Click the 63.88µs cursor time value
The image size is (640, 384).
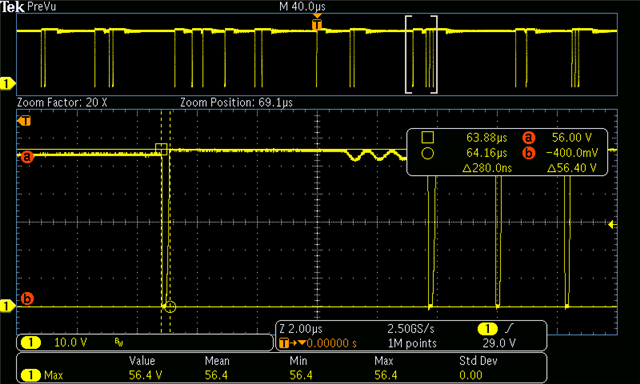coord(487,138)
